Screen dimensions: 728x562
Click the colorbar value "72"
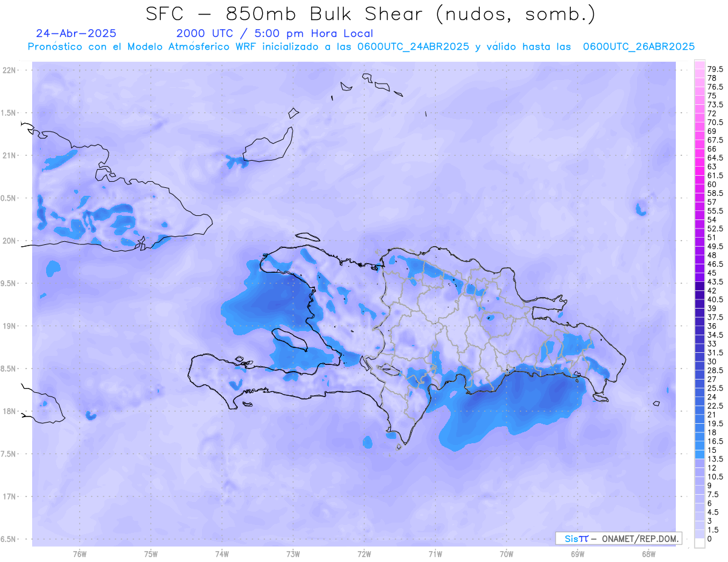coord(712,113)
